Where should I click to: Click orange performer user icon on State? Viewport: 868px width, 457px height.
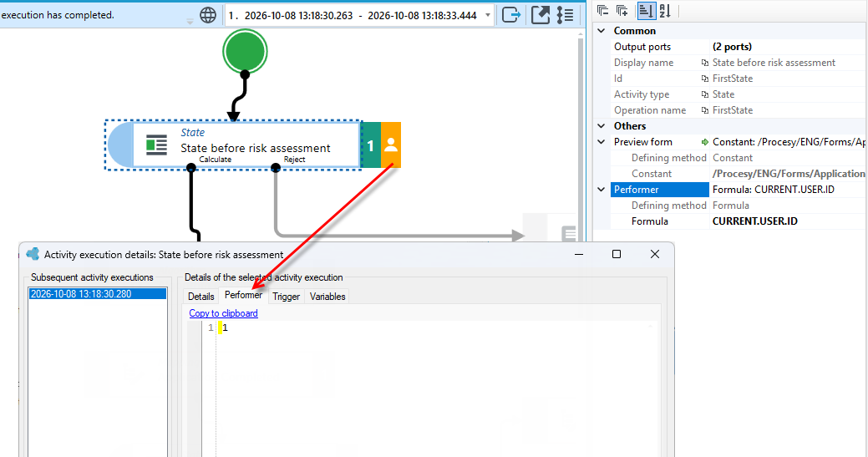point(391,145)
